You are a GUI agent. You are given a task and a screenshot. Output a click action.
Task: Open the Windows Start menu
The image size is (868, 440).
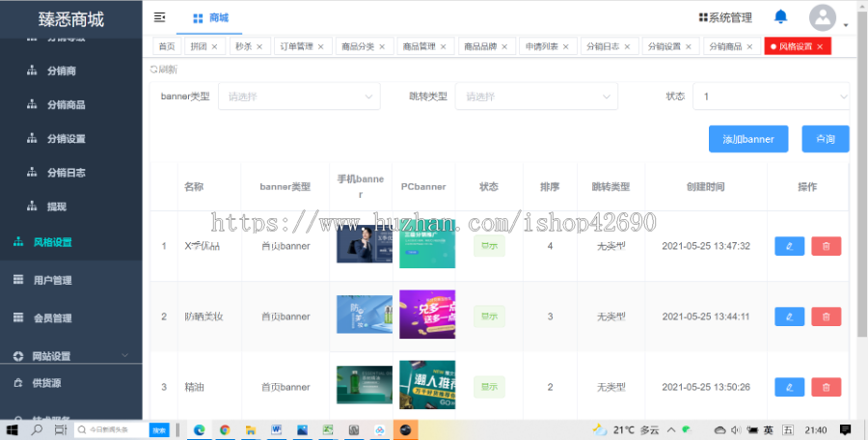point(12,429)
